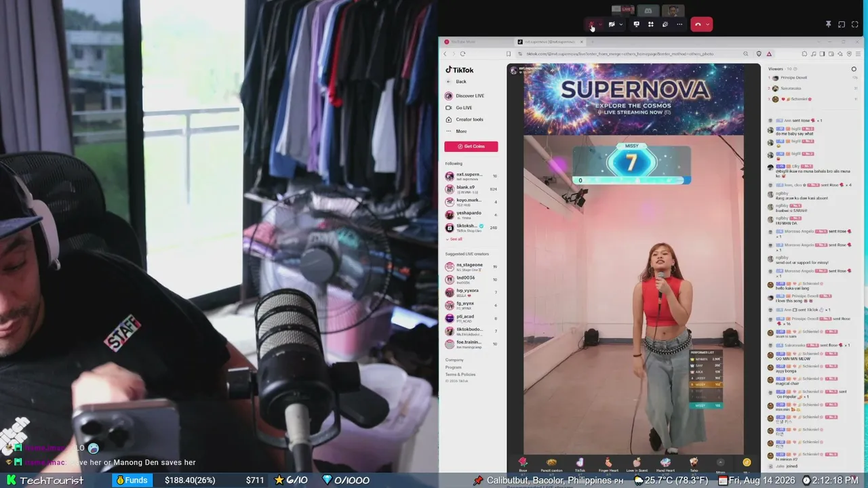Click the share screen icon

coord(636,24)
